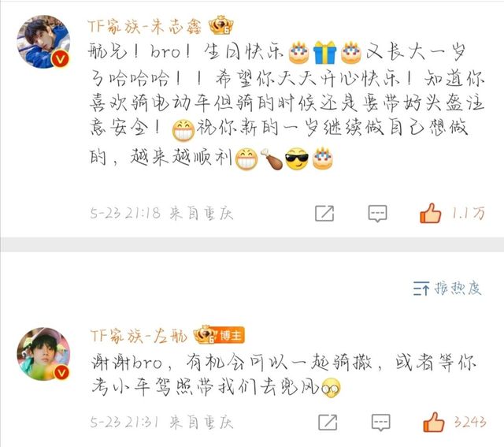This screenshot has height=447, width=504.
Task: Tap the like count 1.1万
Action: click(469, 213)
